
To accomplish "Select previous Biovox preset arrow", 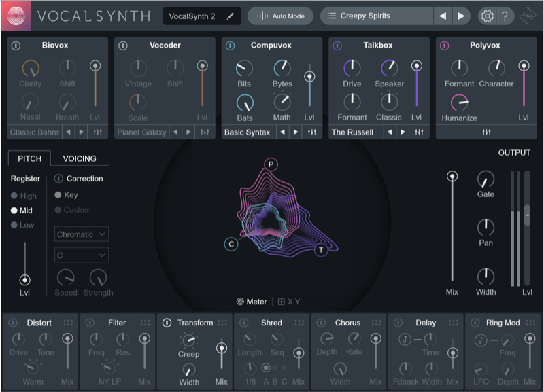I will (x=69, y=132).
